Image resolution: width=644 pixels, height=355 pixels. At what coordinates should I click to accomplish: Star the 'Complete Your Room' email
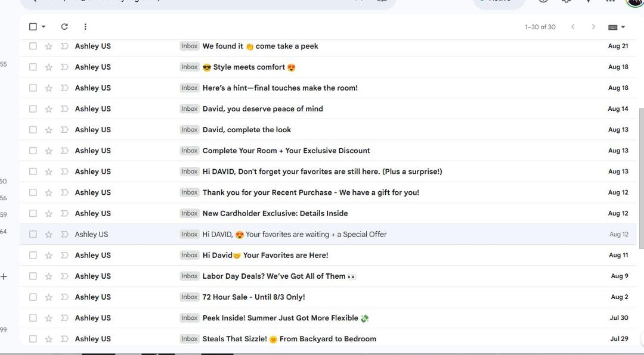(48, 151)
